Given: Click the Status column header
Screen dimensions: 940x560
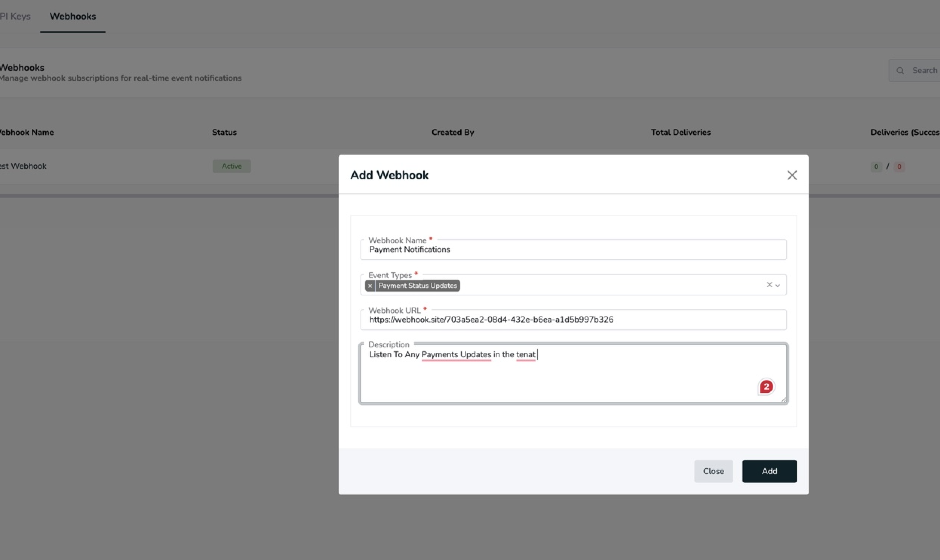Looking at the screenshot, I should pos(224,132).
